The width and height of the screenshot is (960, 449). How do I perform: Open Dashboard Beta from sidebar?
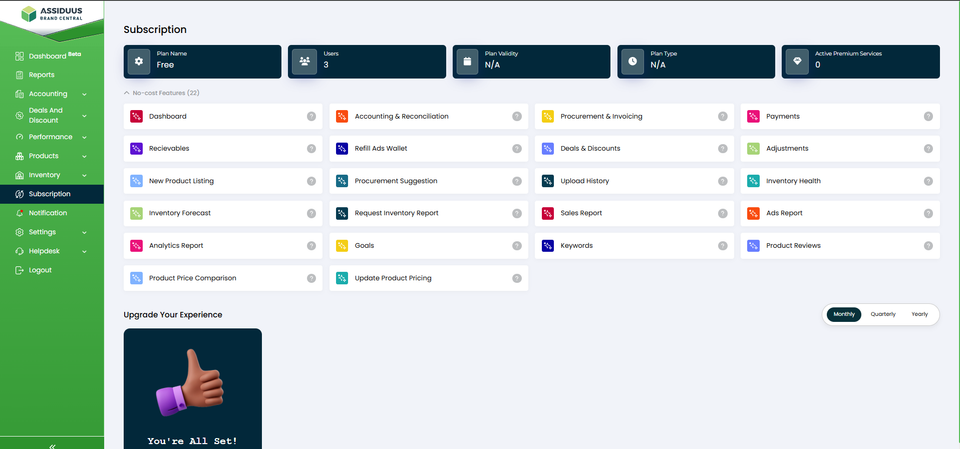[52, 56]
